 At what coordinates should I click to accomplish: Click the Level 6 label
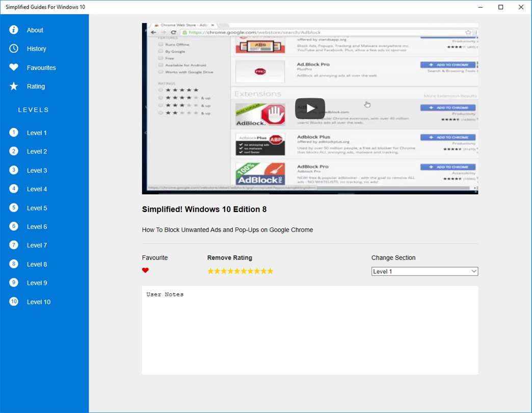pos(37,227)
